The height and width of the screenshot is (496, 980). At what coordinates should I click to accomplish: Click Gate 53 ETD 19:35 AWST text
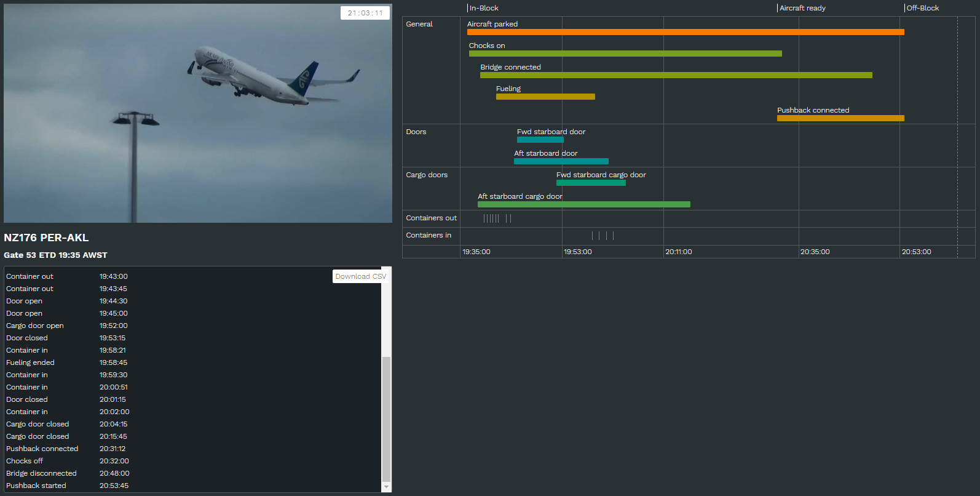click(55, 255)
